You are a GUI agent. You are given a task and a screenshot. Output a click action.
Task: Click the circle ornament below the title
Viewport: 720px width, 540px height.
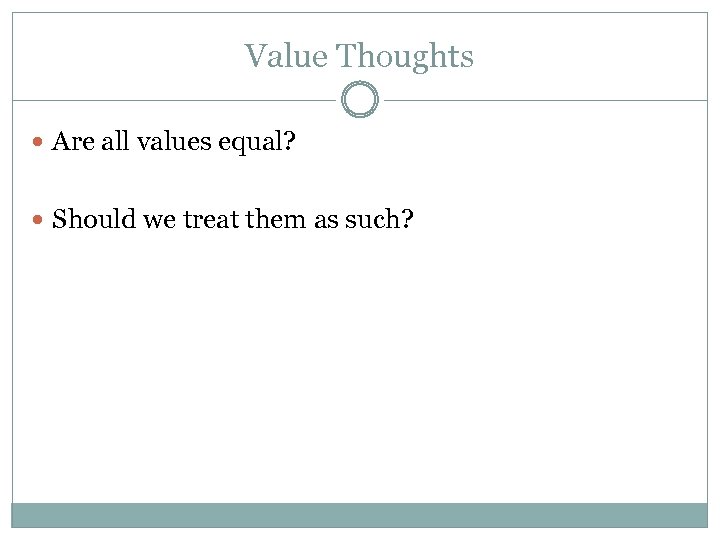tap(360, 100)
